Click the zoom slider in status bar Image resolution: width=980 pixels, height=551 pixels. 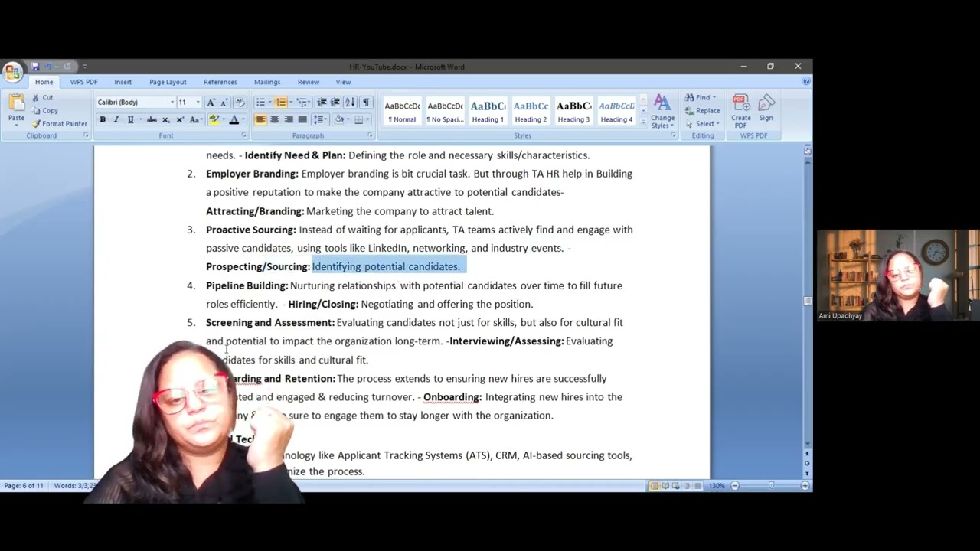point(769,486)
